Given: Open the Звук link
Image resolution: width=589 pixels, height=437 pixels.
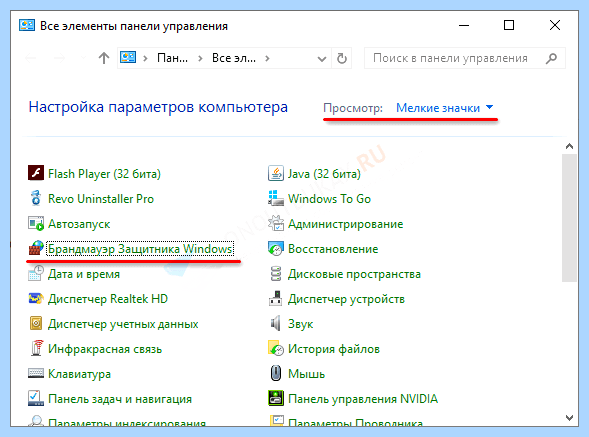Looking at the screenshot, I should click(301, 324).
